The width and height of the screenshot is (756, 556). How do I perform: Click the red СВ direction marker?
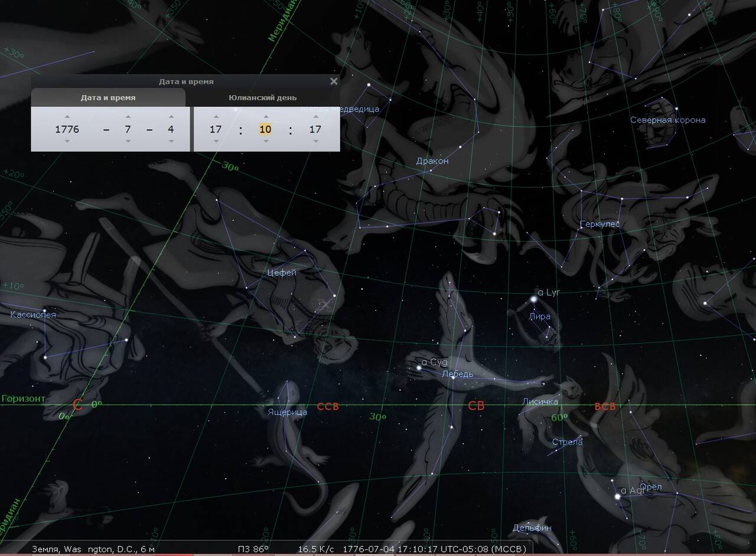476,406
